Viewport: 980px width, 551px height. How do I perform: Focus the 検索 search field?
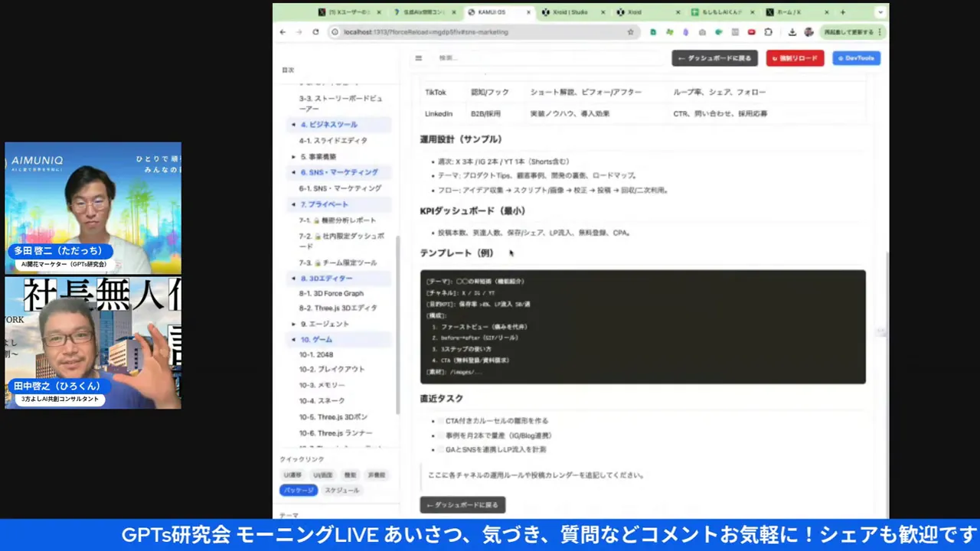click(536, 58)
